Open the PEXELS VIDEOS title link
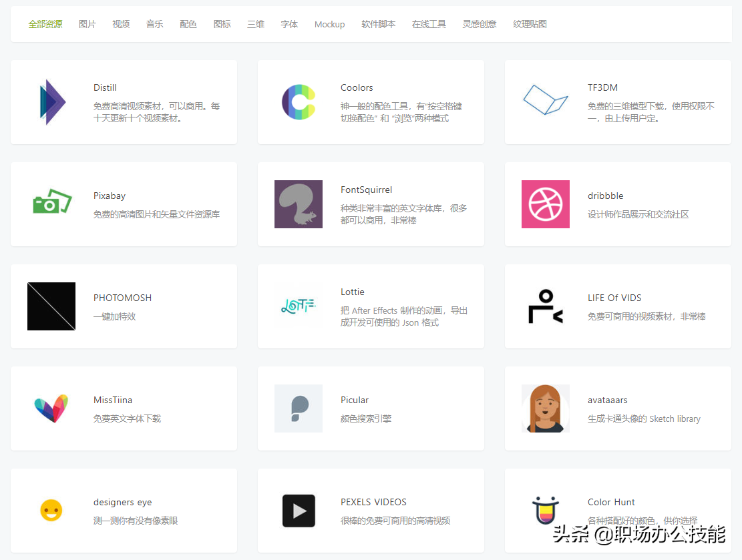Screen dimensions: 742x560 (x=374, y=503)
